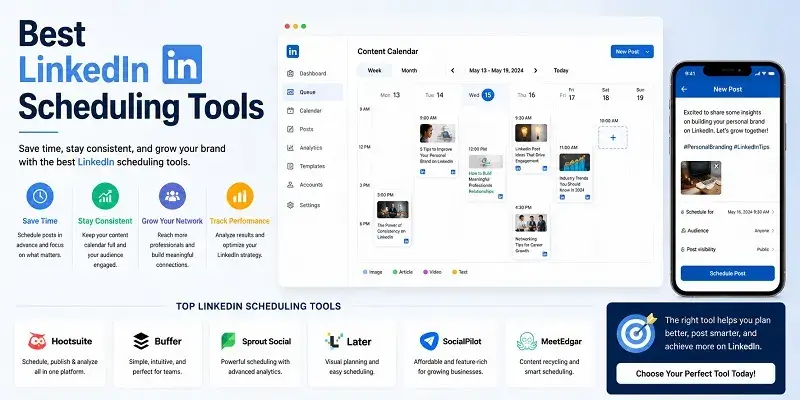
Task: Select Mon 13 day header
Action: click(x=390, y=95)
